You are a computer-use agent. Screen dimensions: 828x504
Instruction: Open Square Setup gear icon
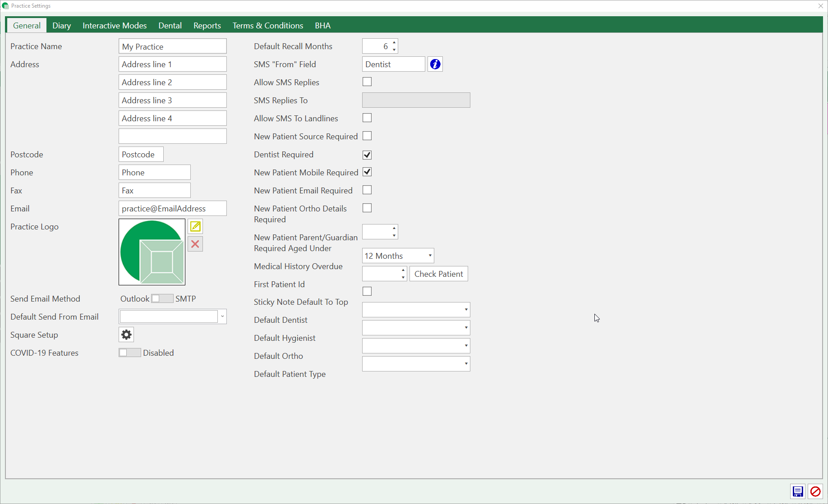tap(126, 334)
